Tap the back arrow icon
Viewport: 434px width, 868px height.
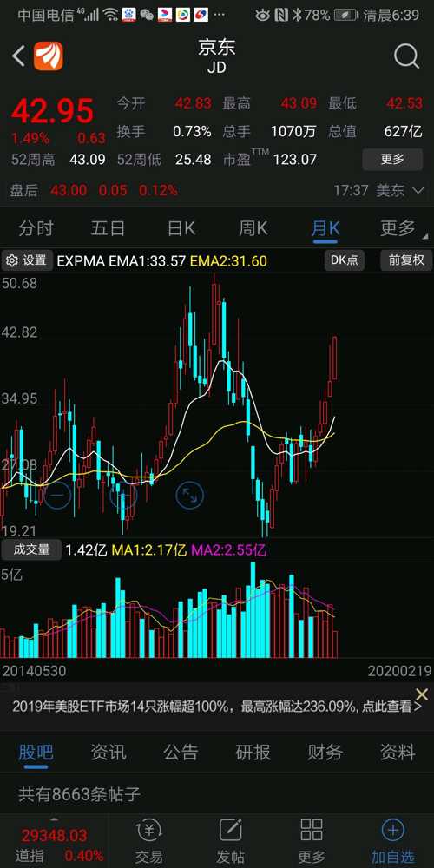19,56
